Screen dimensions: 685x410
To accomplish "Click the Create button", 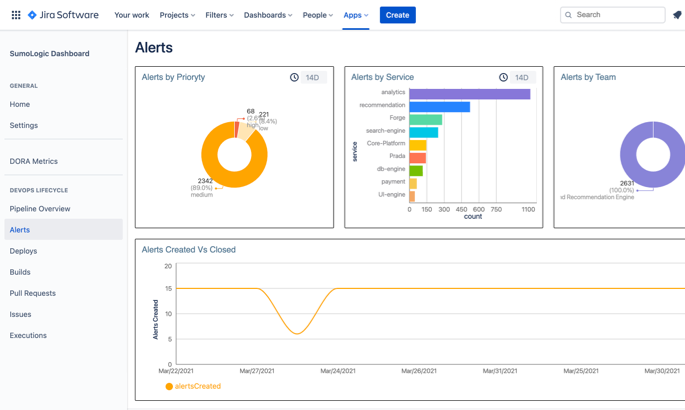I will point(397,15).
